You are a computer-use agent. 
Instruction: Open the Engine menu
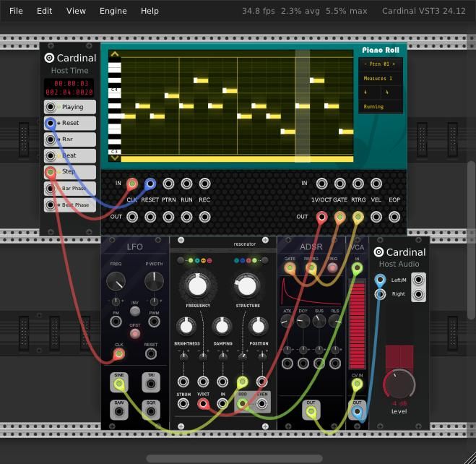[113, 11]
